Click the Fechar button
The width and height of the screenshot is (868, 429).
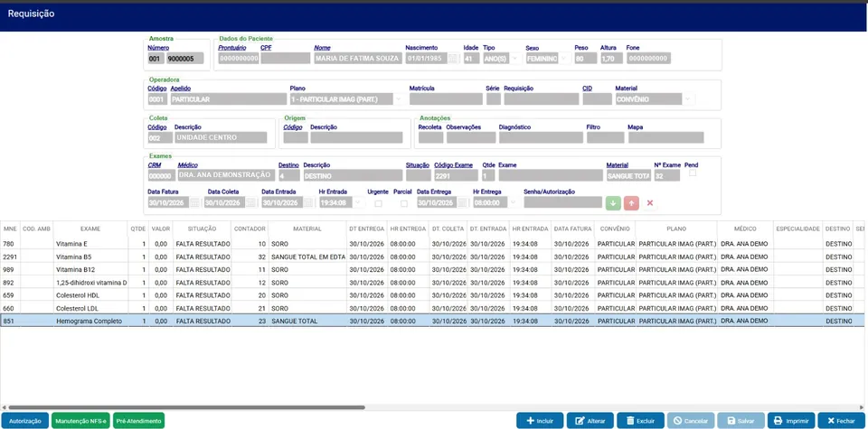click(x=841, y=421)
